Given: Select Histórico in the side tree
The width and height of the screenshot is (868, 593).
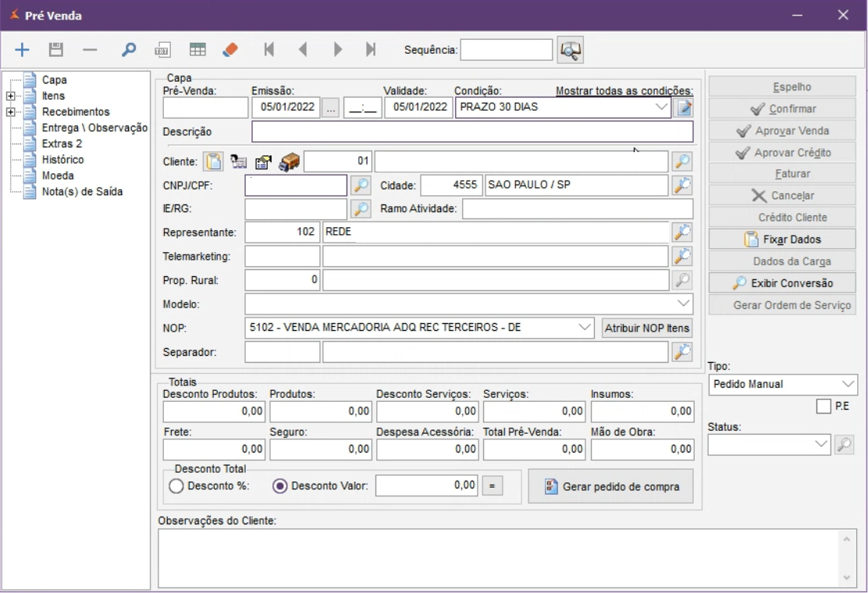Looking at the screenshot, I should pos(62,160).
